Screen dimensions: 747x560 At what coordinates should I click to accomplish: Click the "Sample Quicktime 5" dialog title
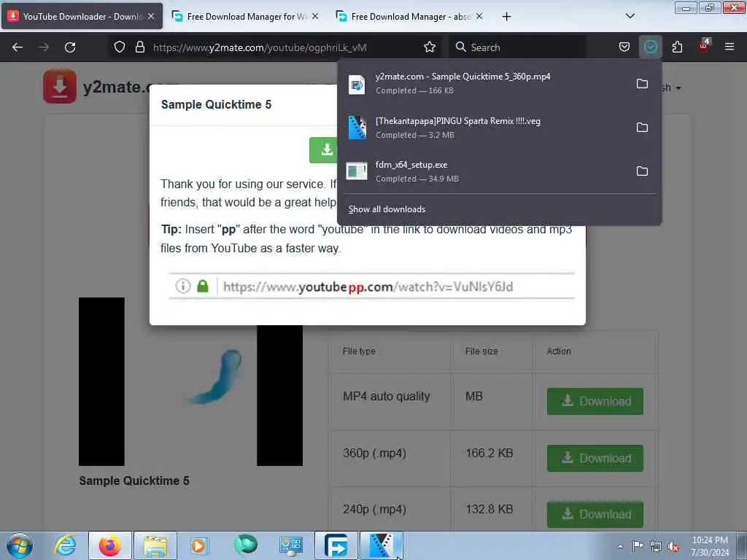[x=216, y=105]
